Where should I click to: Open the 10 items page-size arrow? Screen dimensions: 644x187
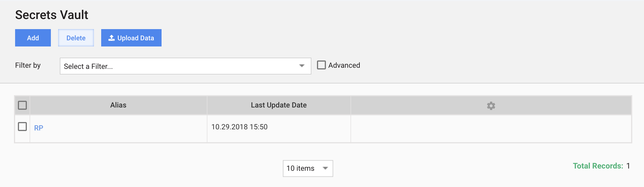pos(325,168)
